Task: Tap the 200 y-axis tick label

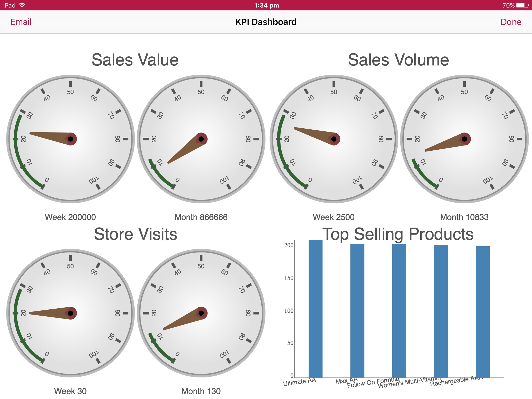Action: (289, 245)
